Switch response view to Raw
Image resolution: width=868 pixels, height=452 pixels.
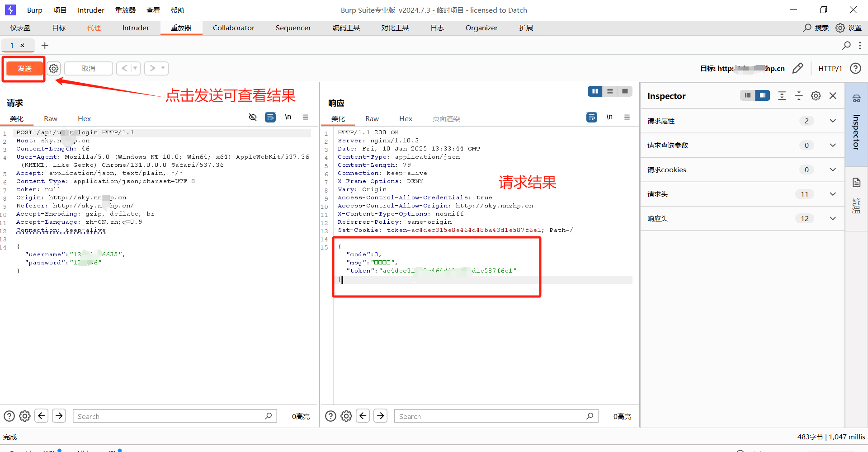point(372,118)
